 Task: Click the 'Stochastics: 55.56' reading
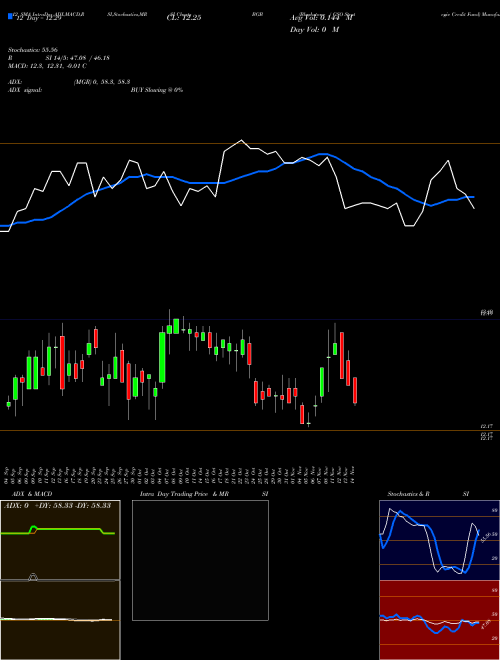click(33, 50)
